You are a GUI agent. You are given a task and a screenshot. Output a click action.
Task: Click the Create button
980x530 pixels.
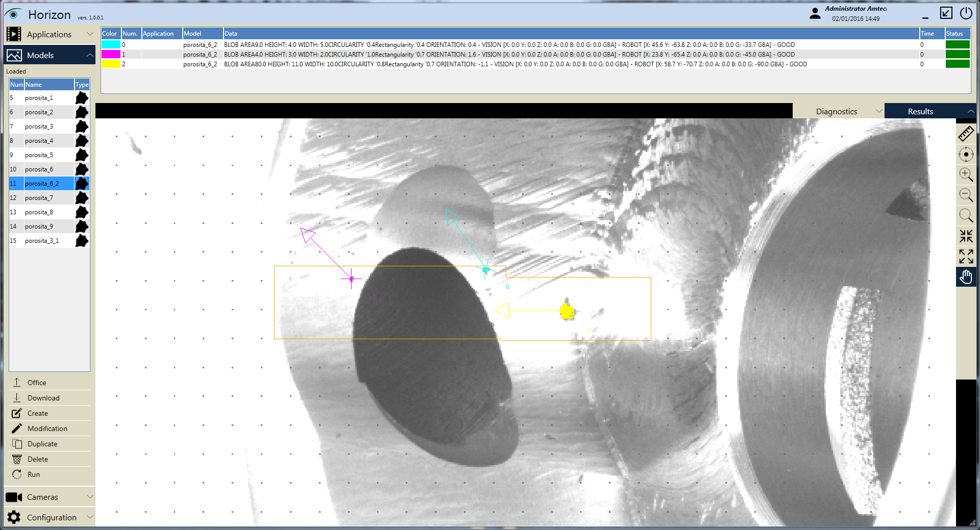50,413
